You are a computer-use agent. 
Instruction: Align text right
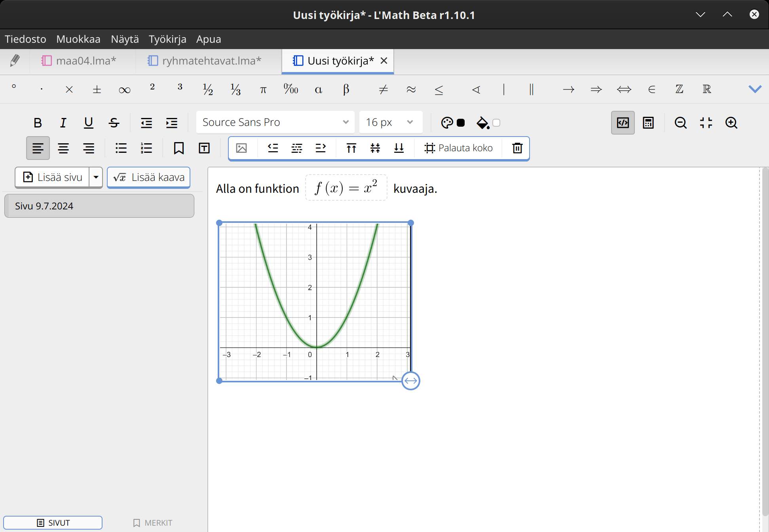click(89, 148)
